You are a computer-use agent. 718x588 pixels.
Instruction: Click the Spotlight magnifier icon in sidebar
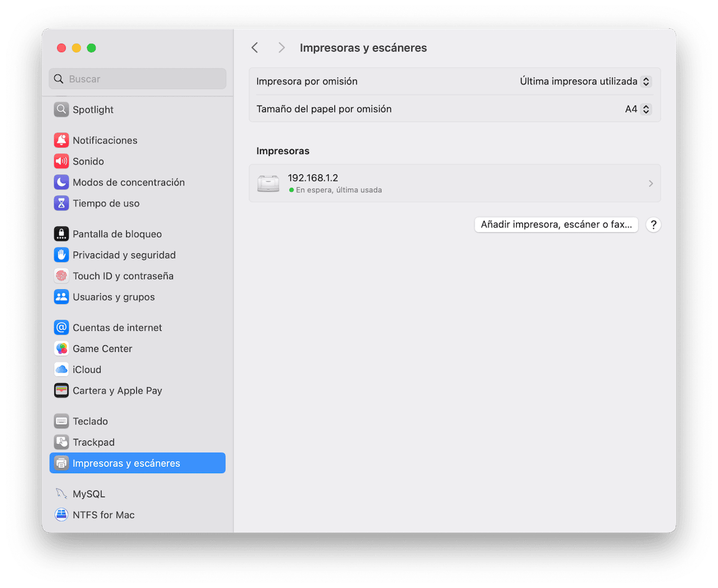pyautogui.click(x=61, y=110)
